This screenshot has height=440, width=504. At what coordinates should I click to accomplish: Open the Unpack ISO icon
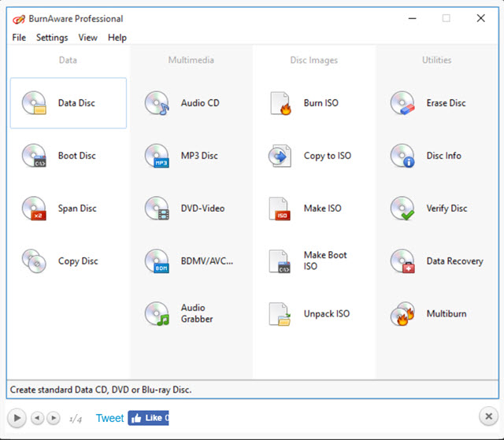click(x=280, y=313)
